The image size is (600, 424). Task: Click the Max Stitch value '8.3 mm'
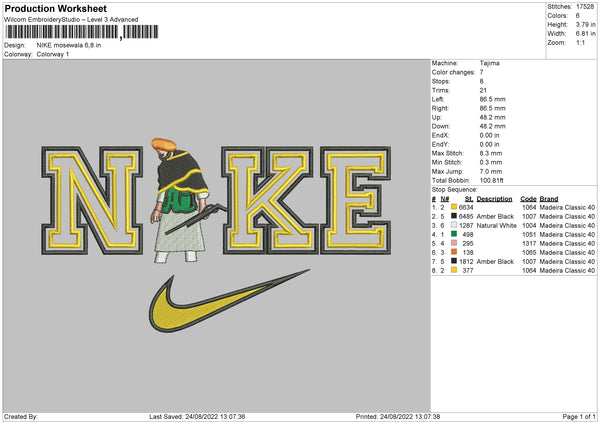coord(491,153)
